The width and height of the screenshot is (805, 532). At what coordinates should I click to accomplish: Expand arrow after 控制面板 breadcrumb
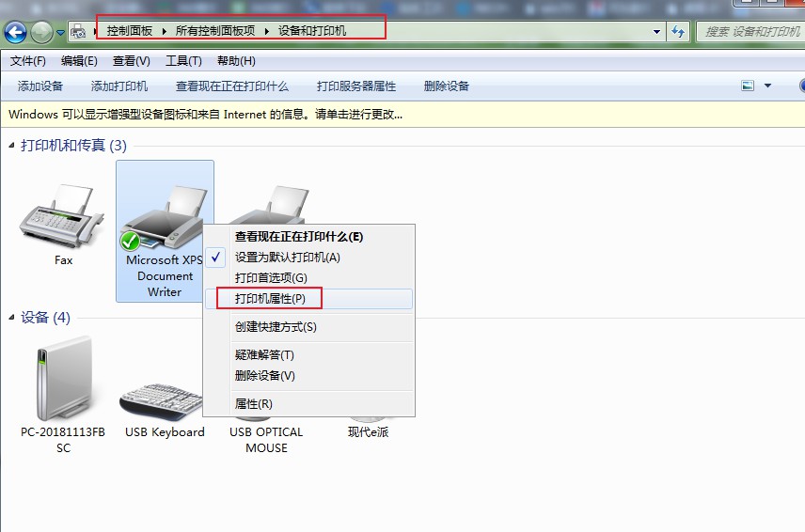coord(165,31)
